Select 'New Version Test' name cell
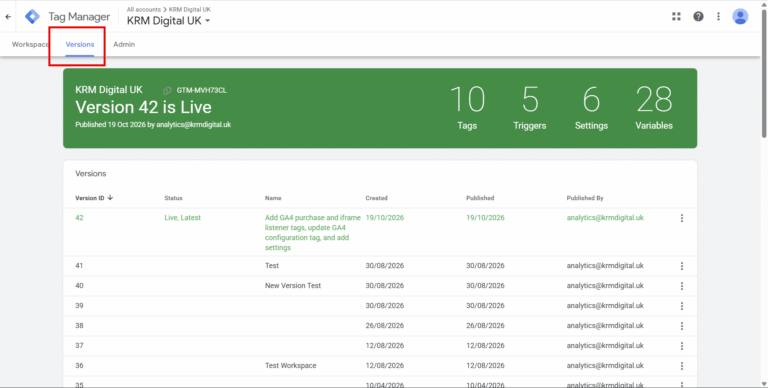 coord(293,286)
